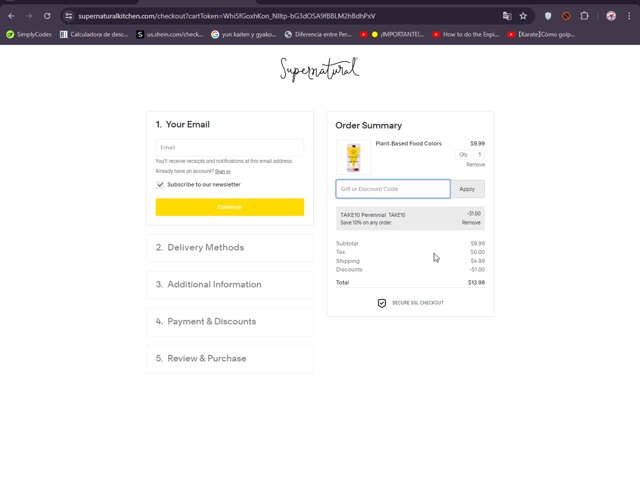This screenshot has width=640, height=480.
Task: Bookmark this page with the star icon
Action: (x=523, y=16)
